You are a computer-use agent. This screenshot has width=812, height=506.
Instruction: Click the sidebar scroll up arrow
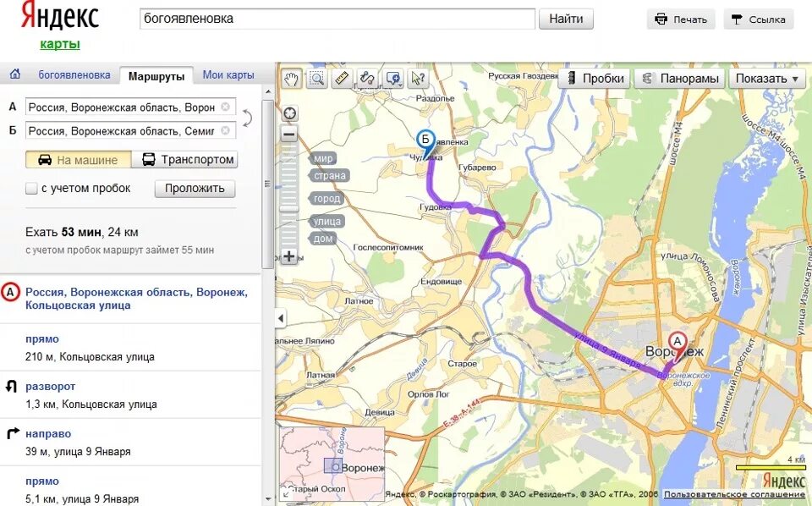tap(268, 92)
